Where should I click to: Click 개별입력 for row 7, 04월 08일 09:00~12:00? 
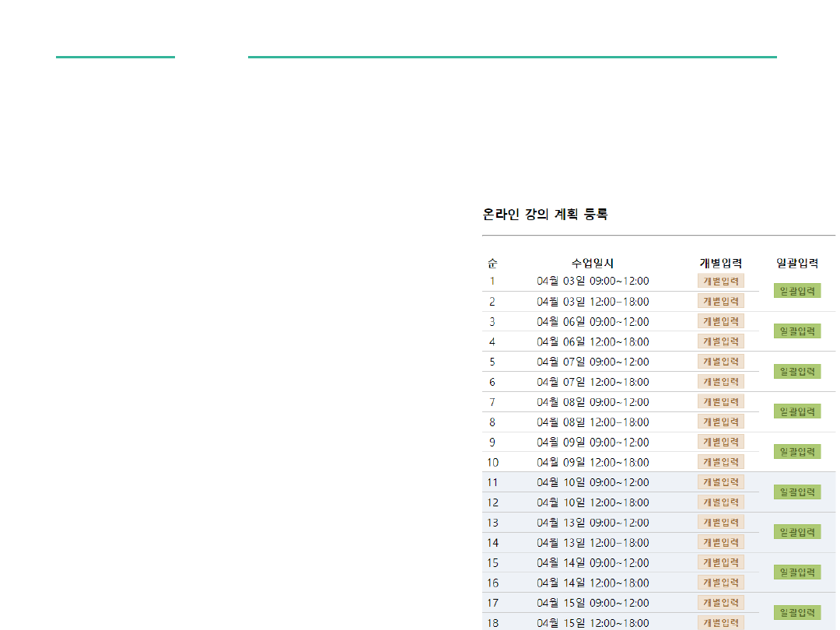tap(720, 401)
